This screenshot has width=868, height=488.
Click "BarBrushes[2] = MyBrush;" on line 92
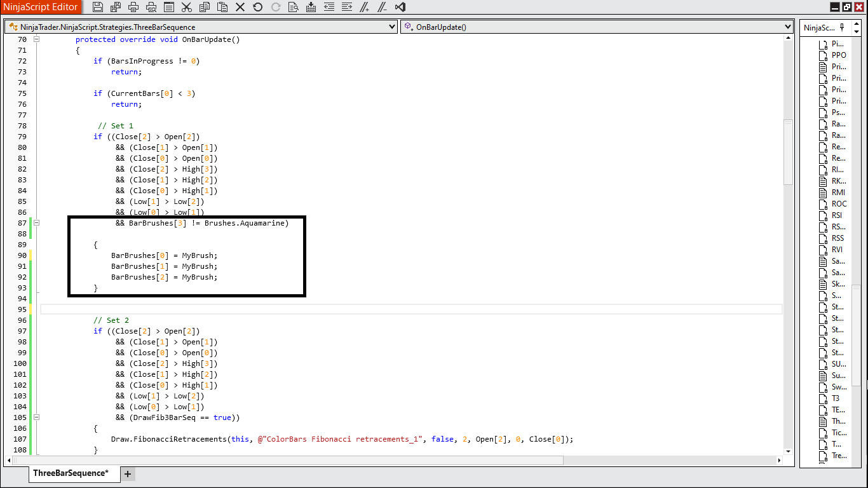(164, 277)
